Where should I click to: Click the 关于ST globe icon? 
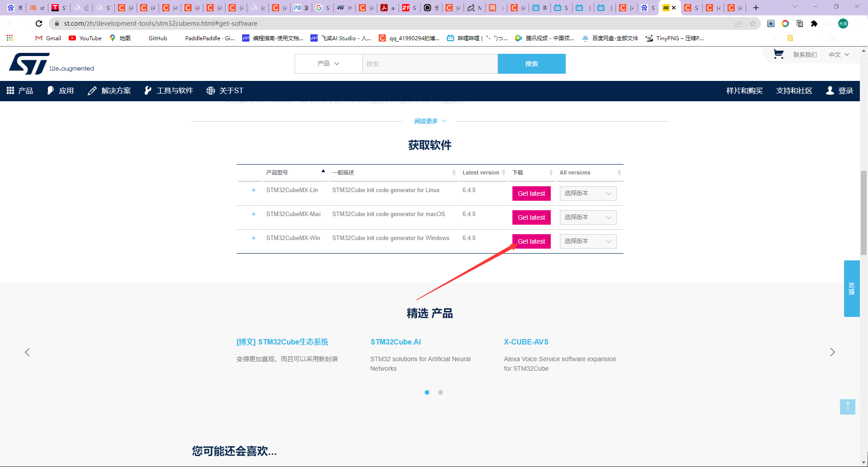pyautogui.click(x=211, y=90)
